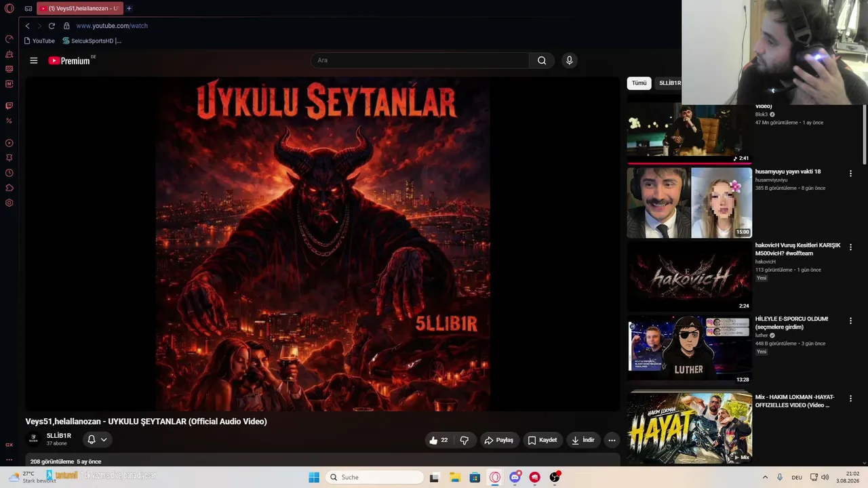Click the Paylaş share button
The width and height of the screenshot is (868, 488).
tap(498, 440)
